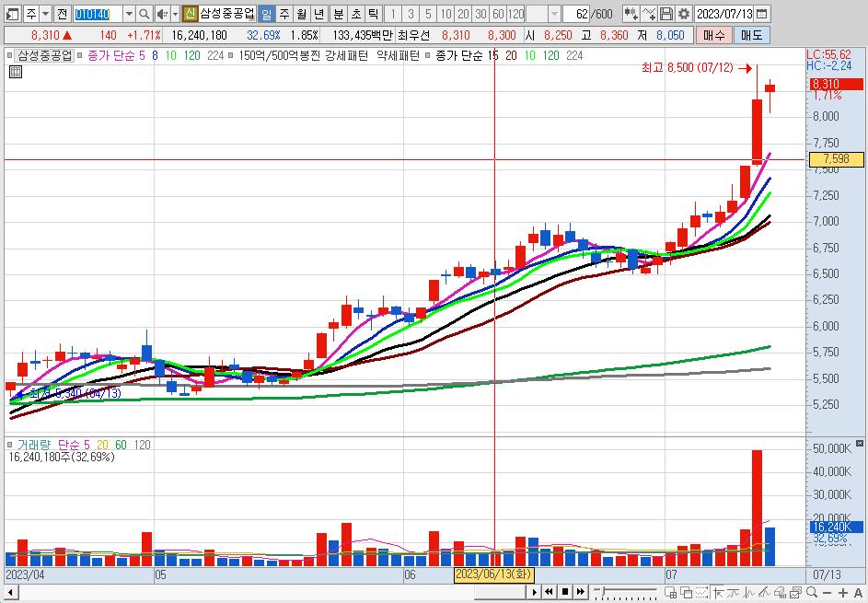The height and width of the screenshot is (603, 868).
Task: Stop the chart replay
Action: pos(564,593)
